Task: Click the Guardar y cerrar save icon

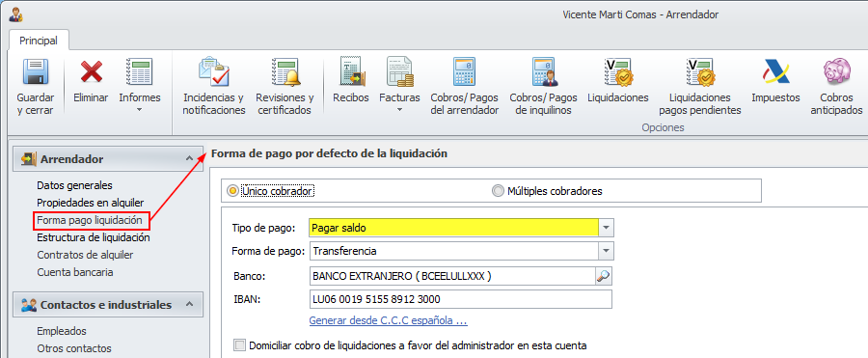Action: click(x=36, y=72)
